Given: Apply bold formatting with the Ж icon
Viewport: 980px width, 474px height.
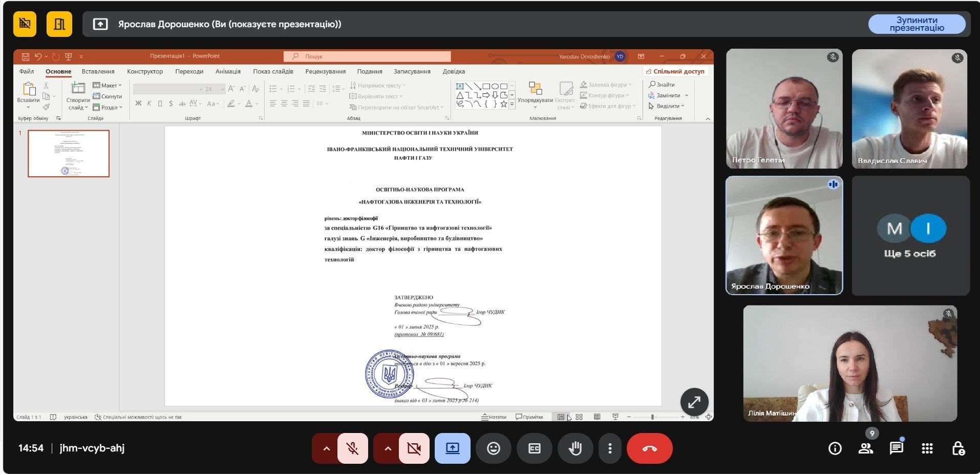Looking at the screenshot, I should (139, 104).
